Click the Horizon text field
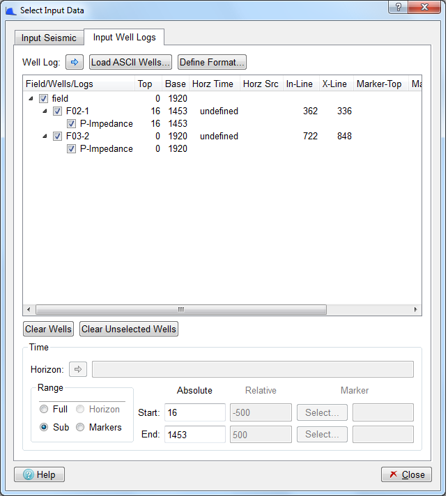Viewport: 448px width, 496px height. pyautogui.click(x=253, y=369)
